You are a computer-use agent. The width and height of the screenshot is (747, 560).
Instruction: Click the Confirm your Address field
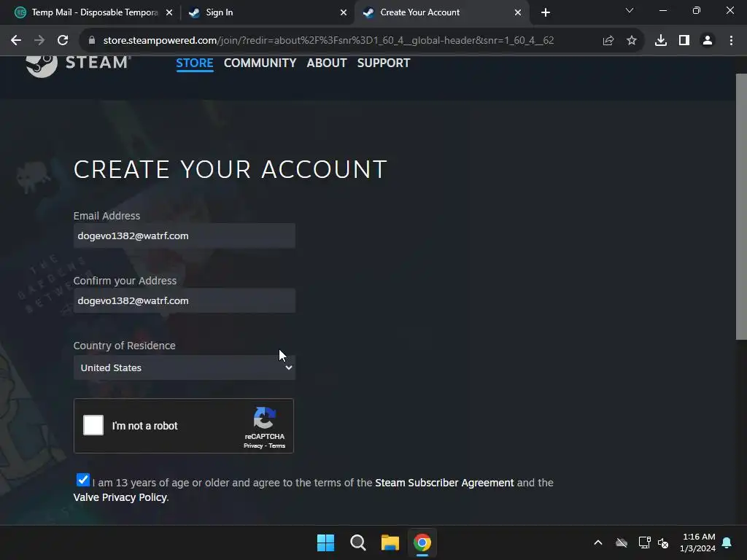point(185,300)
